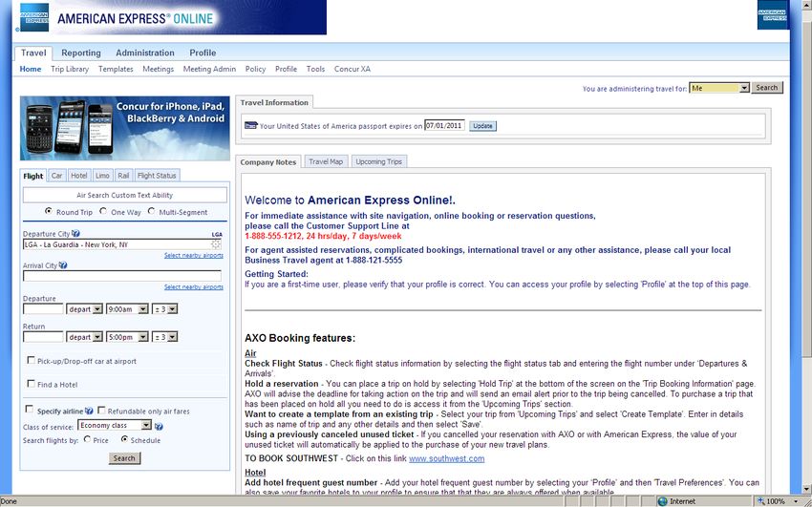Viewport: 812px width, 507px height.
Task: Select the Multi-Segment option
Action: point(151,211)
